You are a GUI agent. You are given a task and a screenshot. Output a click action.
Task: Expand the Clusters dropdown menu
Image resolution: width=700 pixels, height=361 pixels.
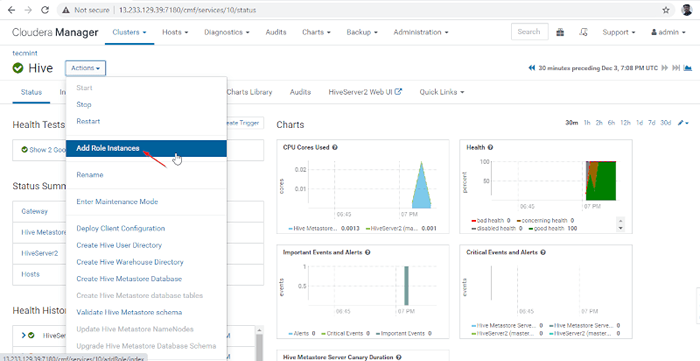(x=129, y=32)
